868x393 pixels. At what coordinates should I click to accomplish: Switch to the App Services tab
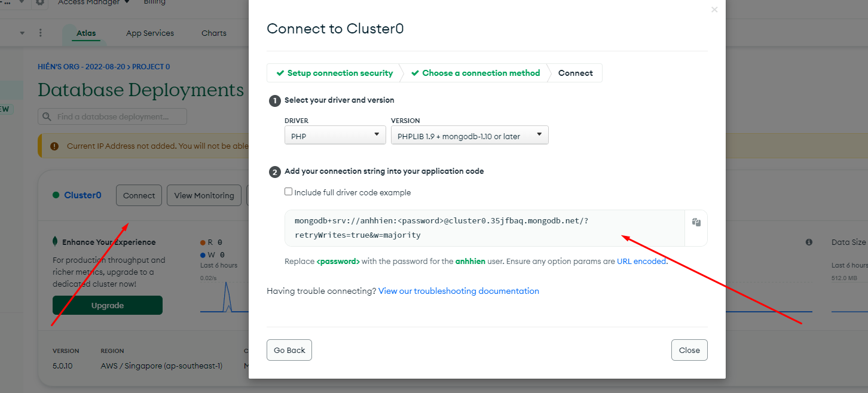click(150, 33)
